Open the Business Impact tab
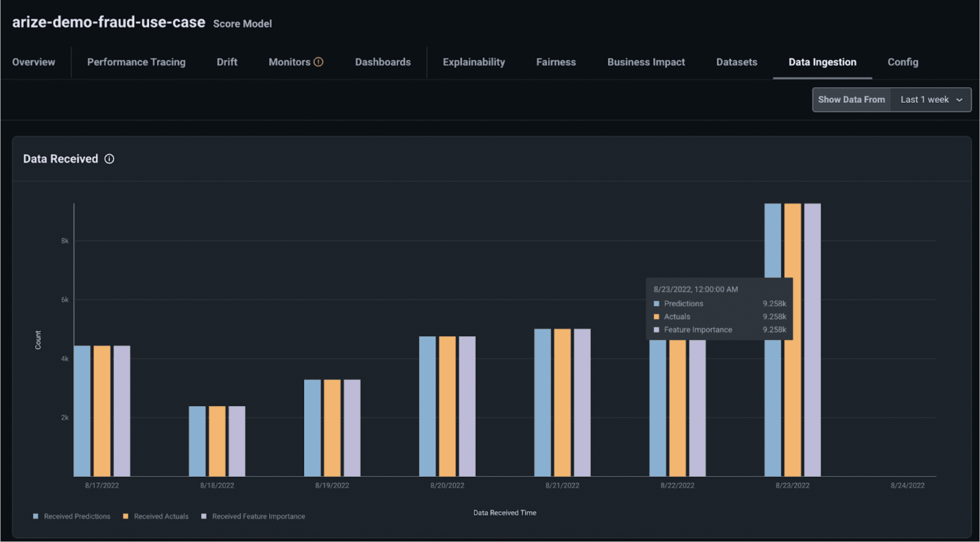 [x=646, y=62]
